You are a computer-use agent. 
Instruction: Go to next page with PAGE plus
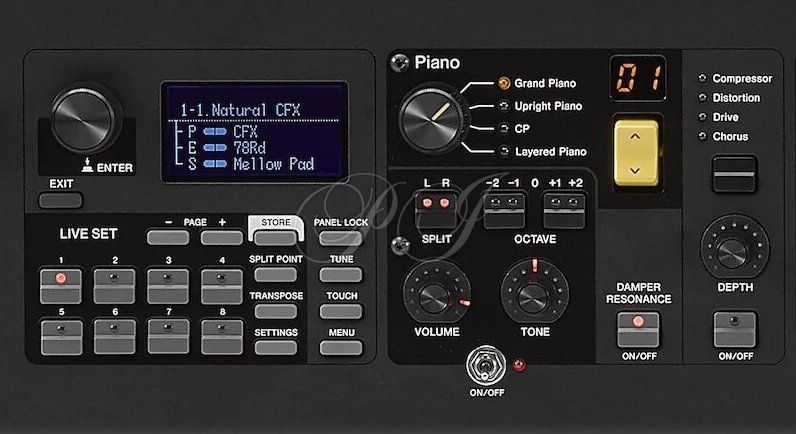222,237
